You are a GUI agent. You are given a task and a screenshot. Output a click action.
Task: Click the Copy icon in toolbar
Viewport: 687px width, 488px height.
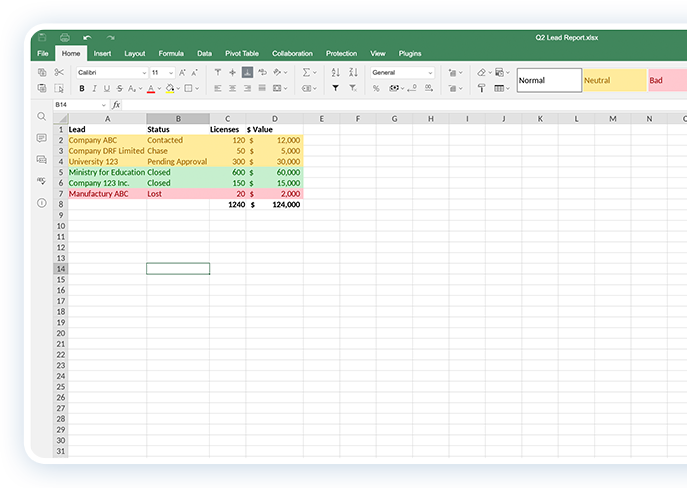tap(42, 72)
